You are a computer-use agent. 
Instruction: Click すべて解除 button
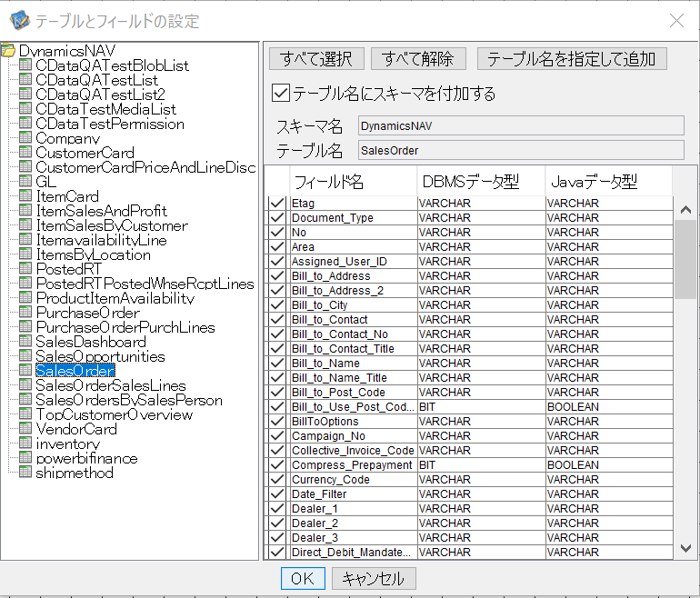[x=418, y=59]
